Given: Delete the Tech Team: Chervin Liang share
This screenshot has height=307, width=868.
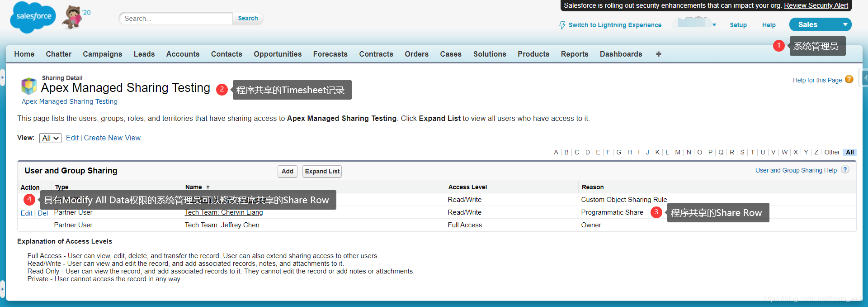Looking at the screenshot, I should 43,213.
